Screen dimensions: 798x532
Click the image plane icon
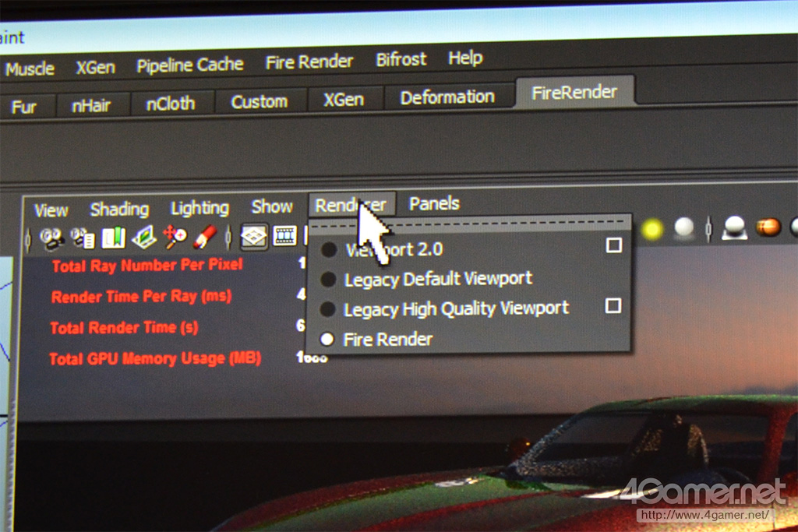coord(144,237)
